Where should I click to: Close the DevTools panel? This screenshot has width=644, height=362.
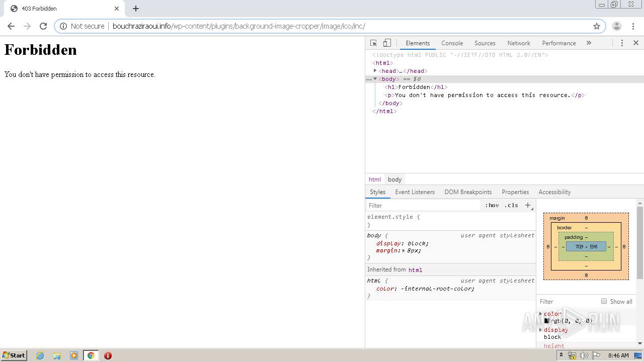pyautogui.click(x=636, y=43)
